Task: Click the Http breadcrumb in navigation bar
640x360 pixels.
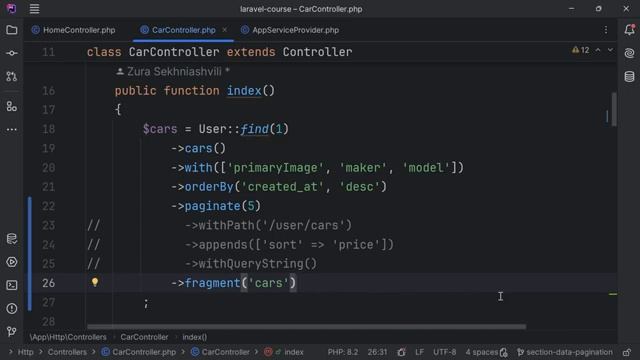Action: [x=25, y=352]
